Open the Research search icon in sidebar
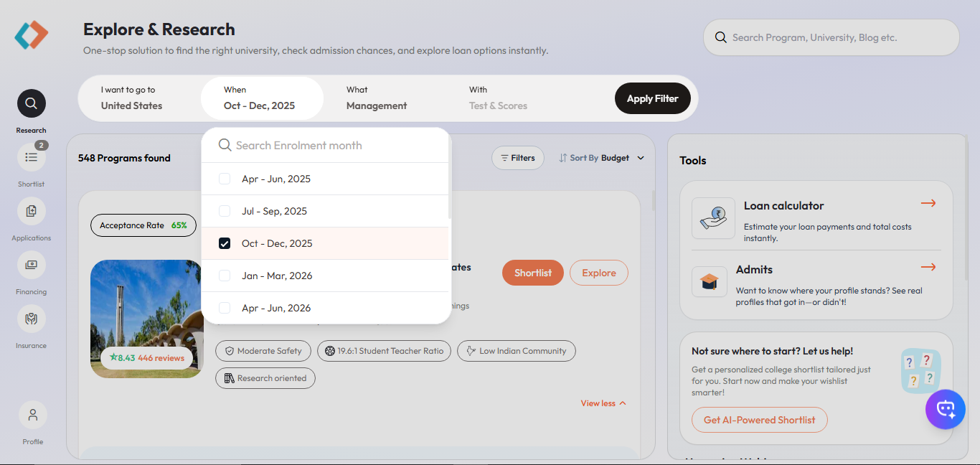 point(32,103)
